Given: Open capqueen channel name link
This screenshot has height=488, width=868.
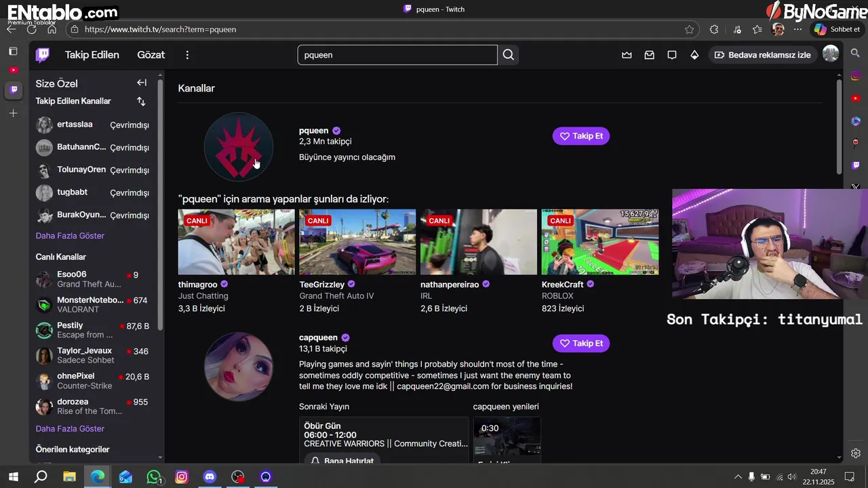Looking at the screenshot, I should (x=318, y=338).
